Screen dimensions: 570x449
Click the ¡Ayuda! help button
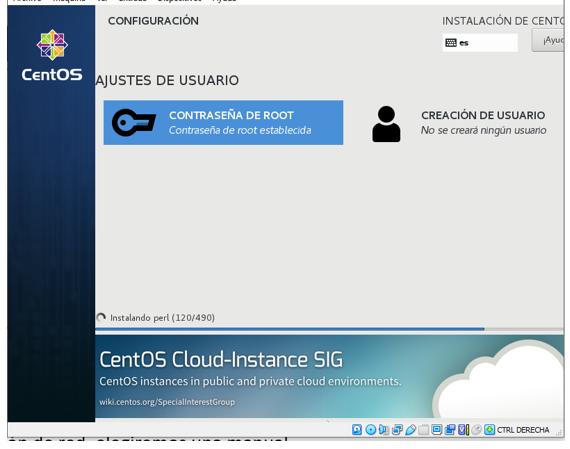tap(548, 40)
